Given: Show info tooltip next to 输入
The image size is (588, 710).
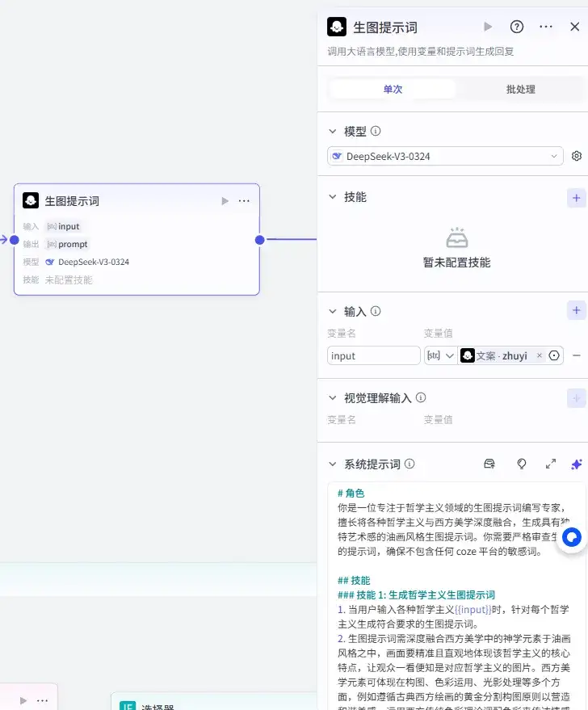Looking at the screenshot, I should (376, 311).
